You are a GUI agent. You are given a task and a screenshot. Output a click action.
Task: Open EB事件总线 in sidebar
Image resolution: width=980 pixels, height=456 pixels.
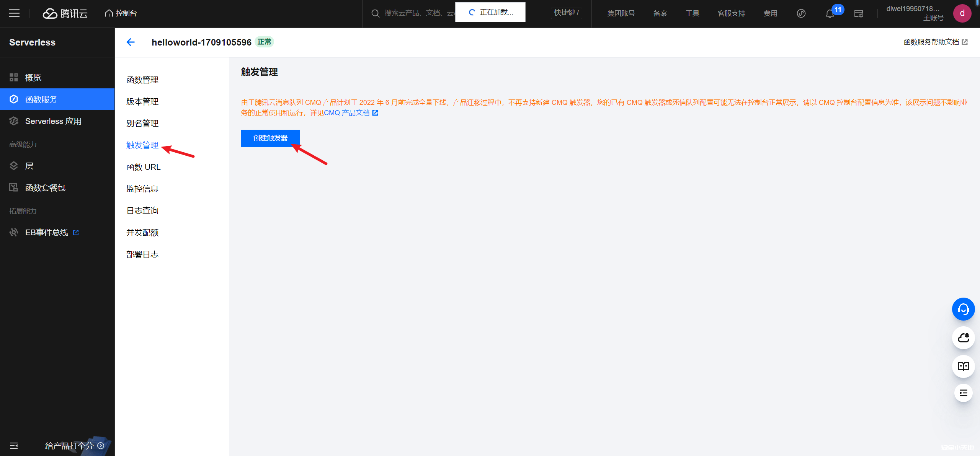tap(47, 233)
